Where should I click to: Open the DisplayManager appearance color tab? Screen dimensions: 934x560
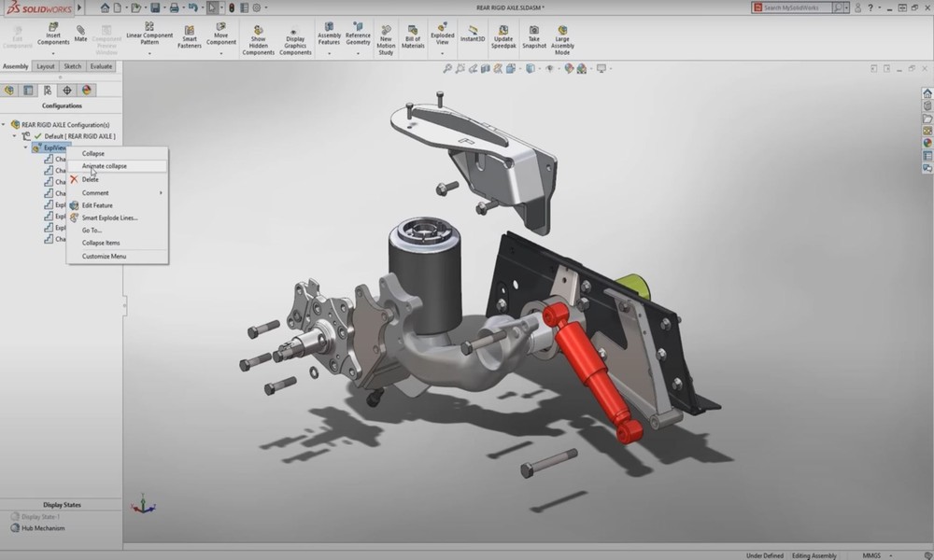(87, 91)
